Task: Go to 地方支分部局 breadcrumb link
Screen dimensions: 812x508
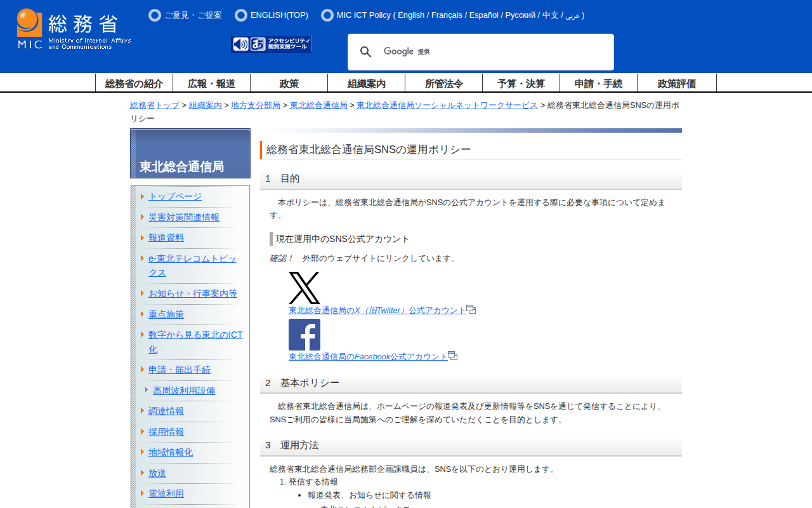Action: tap(256, 105)
